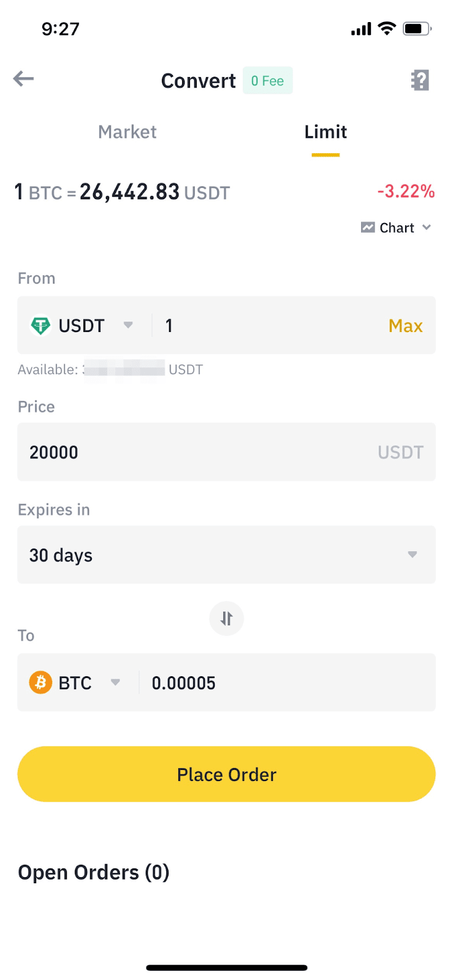The height and width of the screenshot is (980, 453).
Task: Tap the cellular signal bars icon
Action: coord(361,29)
